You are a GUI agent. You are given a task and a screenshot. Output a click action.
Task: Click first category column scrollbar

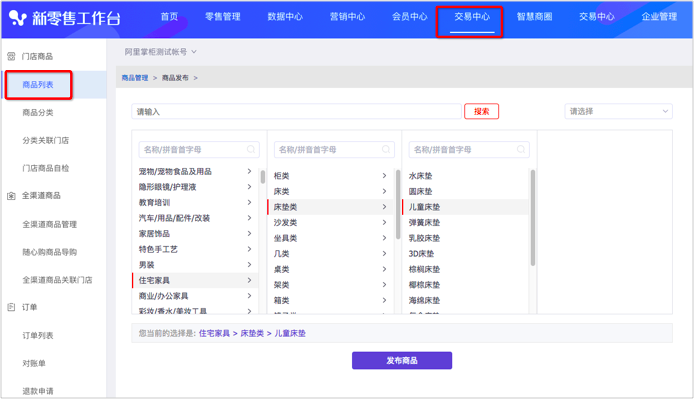click(263, 177)
